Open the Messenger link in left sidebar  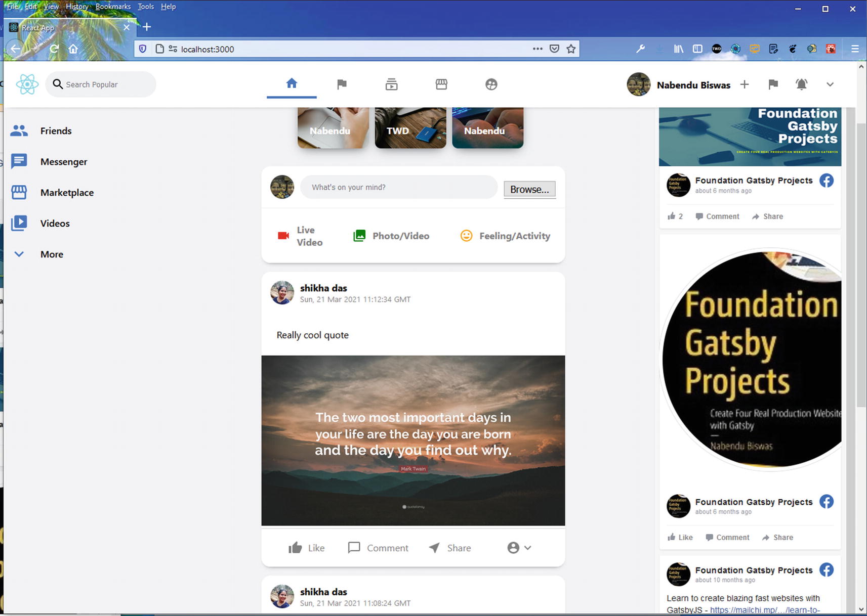click(63, 162)
